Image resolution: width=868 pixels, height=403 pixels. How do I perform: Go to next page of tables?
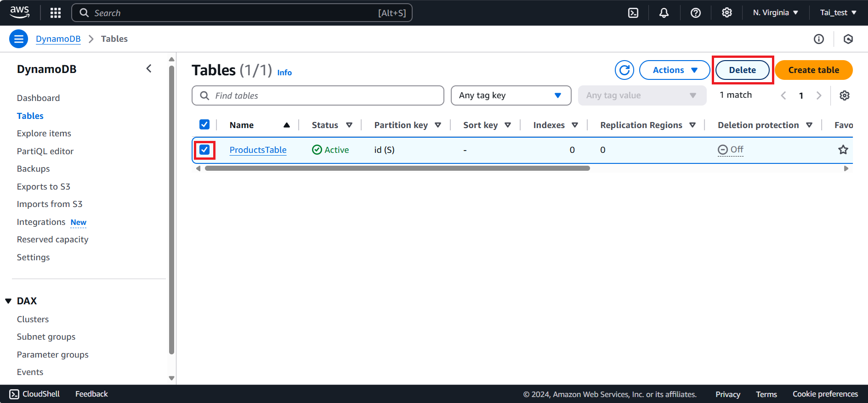[x=819, y=95]
